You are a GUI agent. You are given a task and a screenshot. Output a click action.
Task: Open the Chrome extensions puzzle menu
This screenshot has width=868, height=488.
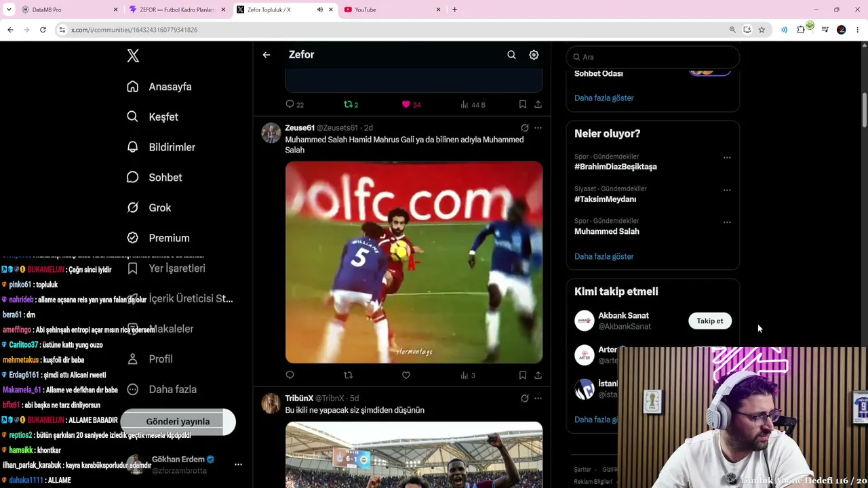(x=802, y=30)
